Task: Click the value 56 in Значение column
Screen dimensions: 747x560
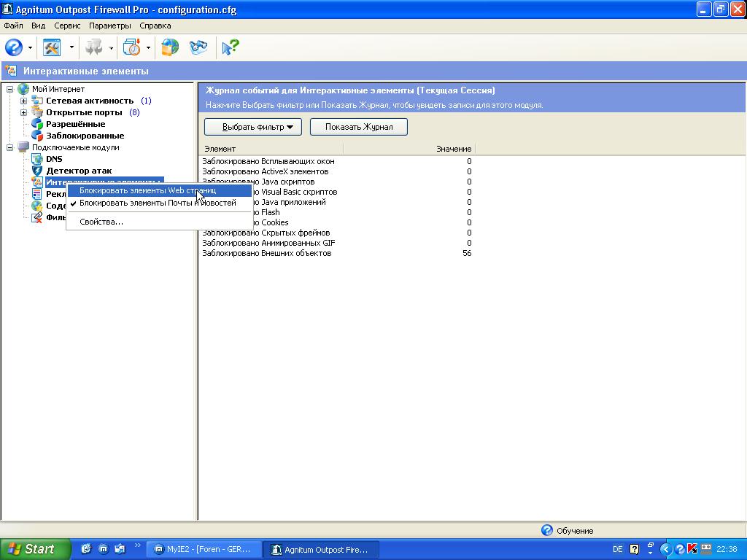Action: [467, 253]
